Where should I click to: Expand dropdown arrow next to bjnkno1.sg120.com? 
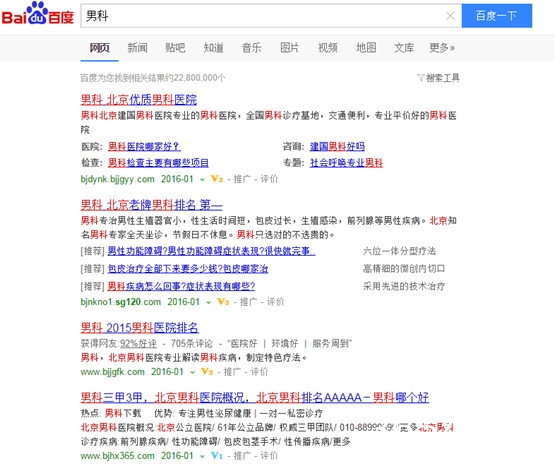pyautogui.click(x=208, y=303)
